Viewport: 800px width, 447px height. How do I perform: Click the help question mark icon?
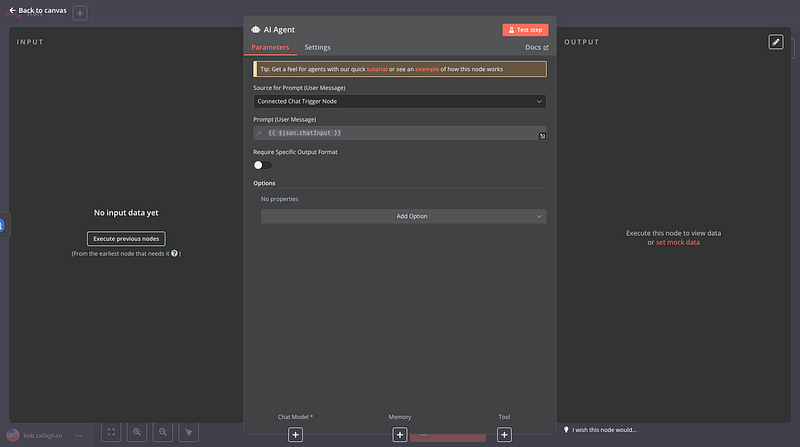pos(175,254)
